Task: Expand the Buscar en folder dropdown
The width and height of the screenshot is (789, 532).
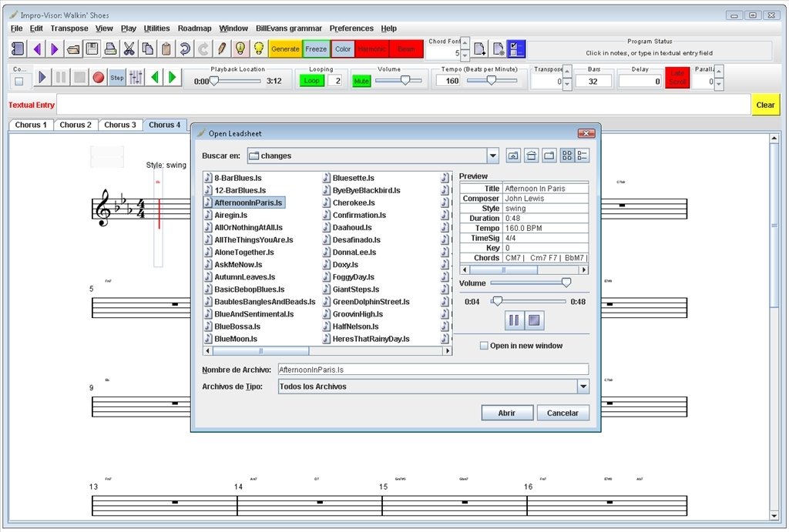Action: tap(492, 156)
